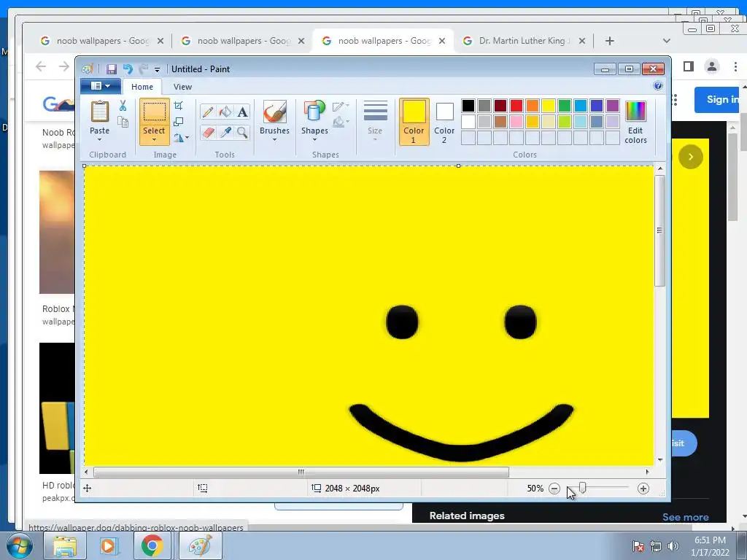Click the volume speaker tray icon
The height and width of the screenshot is (560, 747).
click(673, 546)
